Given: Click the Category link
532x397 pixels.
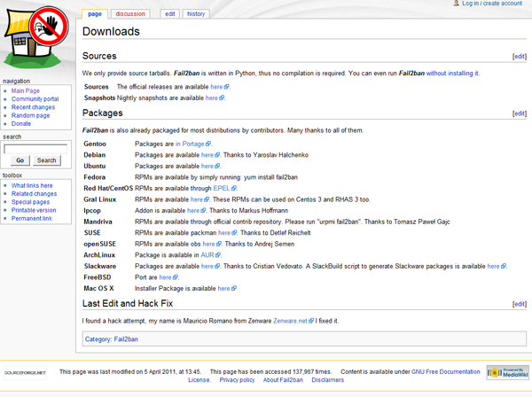Looking at the screenshot, I should click(x=98, y=339).
